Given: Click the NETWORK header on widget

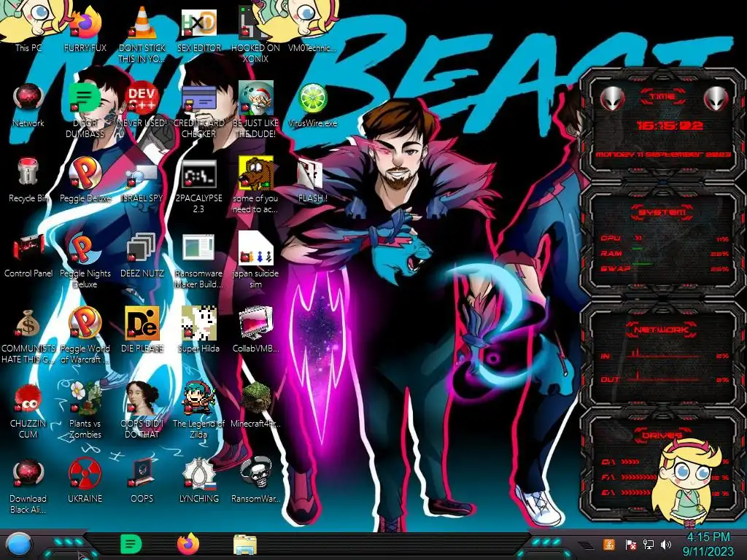Looking at the screenshot, I should (662, 329).
